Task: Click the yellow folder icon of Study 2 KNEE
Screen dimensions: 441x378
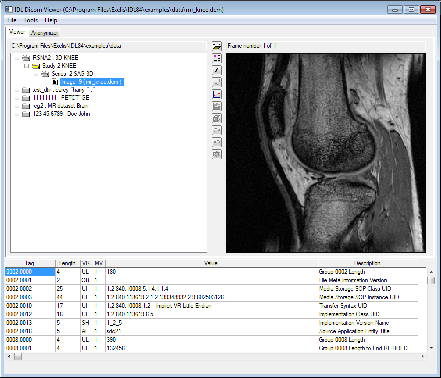Action: pos(36,66)
